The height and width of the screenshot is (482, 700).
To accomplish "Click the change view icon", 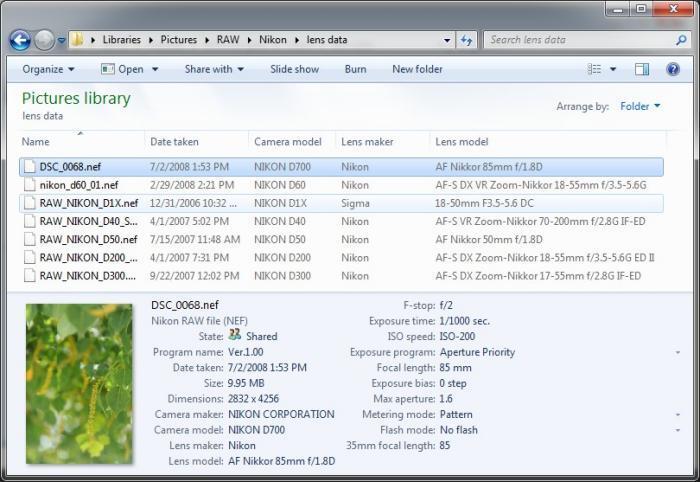I will [x=595, y=69].
